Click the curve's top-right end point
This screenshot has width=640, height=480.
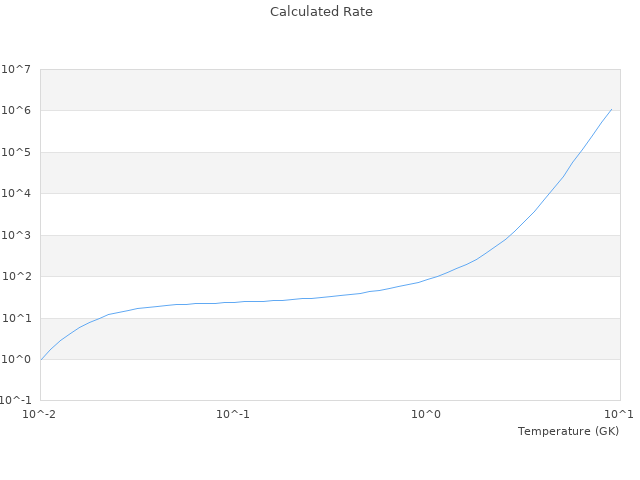tap(611, 109)
